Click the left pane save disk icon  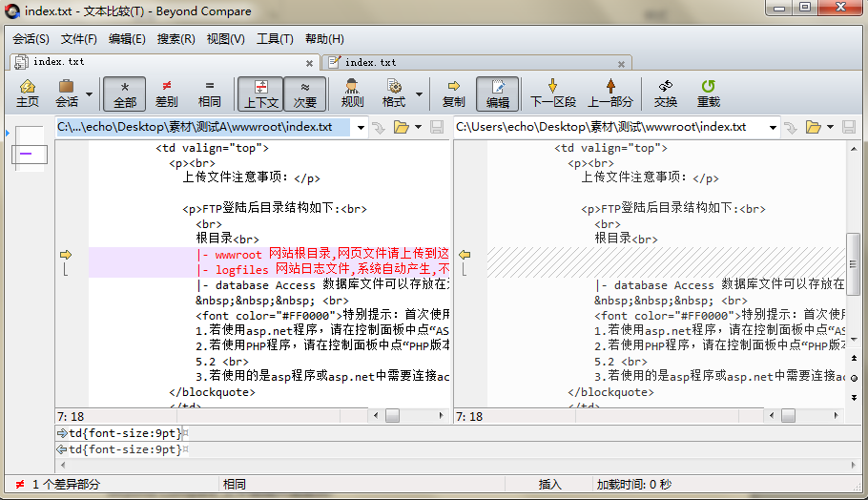[437, 127]
